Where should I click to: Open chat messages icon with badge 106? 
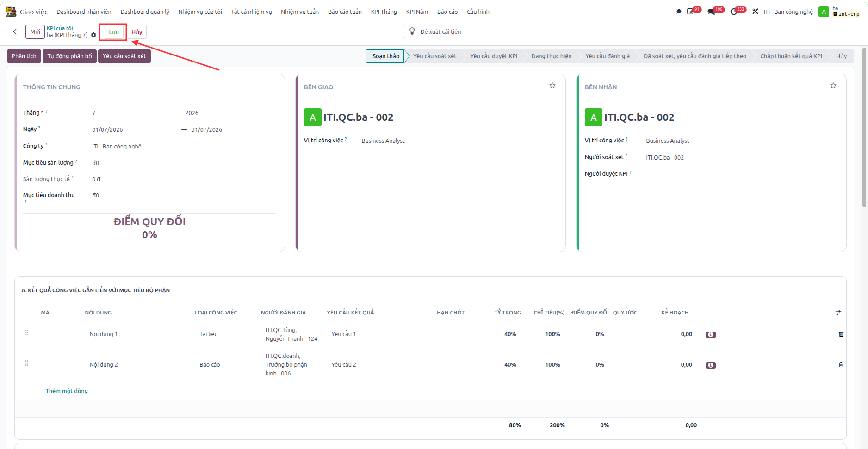point(712,12)
